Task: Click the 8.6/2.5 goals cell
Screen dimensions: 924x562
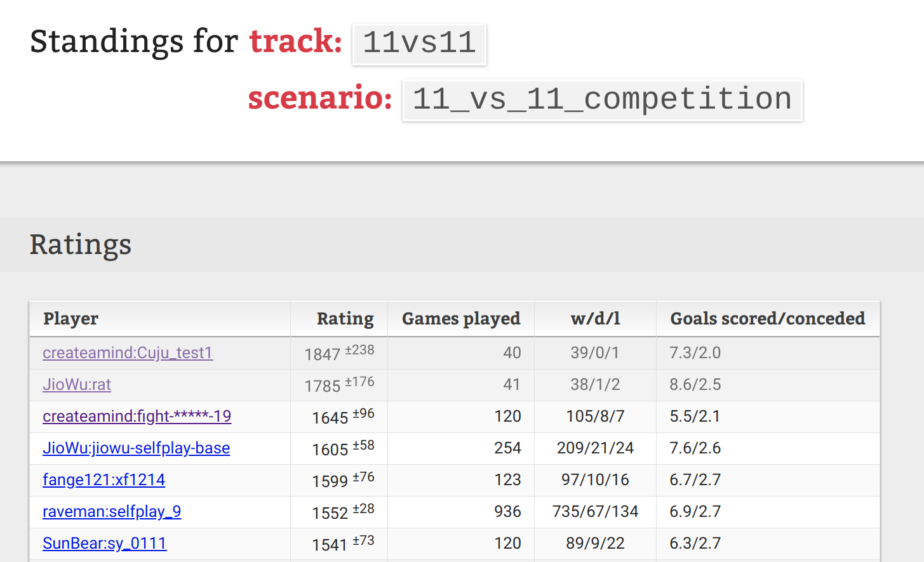Action: [x=695, y=385]
